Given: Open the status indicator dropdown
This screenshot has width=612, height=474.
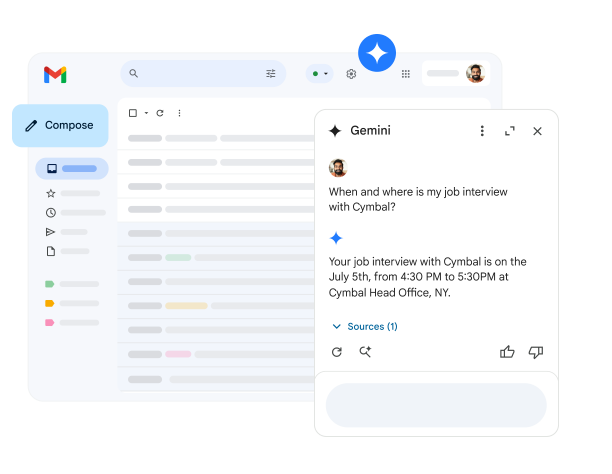Looking at the screenshot, I should pos(320,73).
